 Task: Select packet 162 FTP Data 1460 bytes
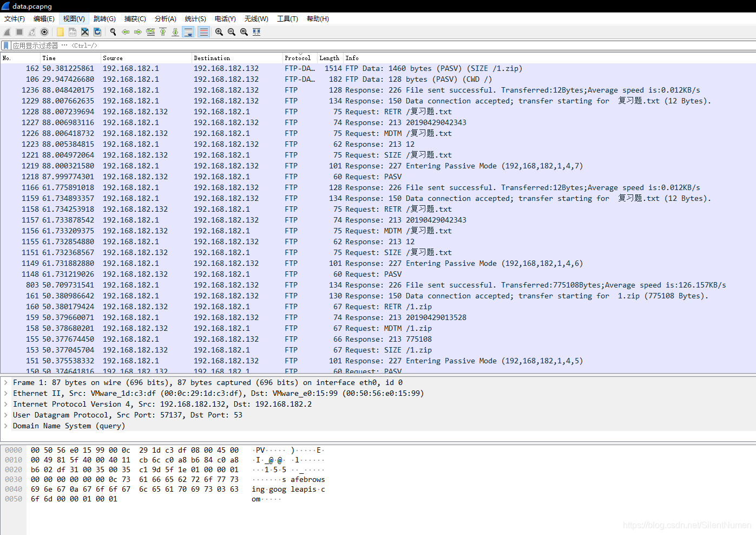click(x=378, y=68)
